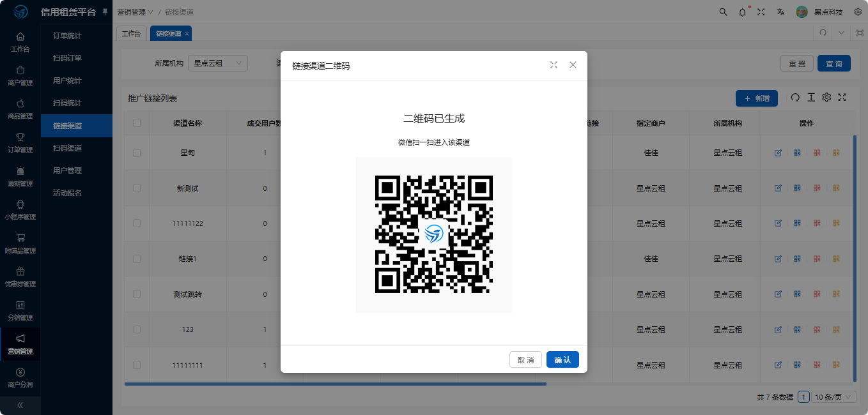Image resolution: width=868 pixels, height=415 pixels.
Task: Click the red QR icon in 11111122 row
Action: coord(817,223)
